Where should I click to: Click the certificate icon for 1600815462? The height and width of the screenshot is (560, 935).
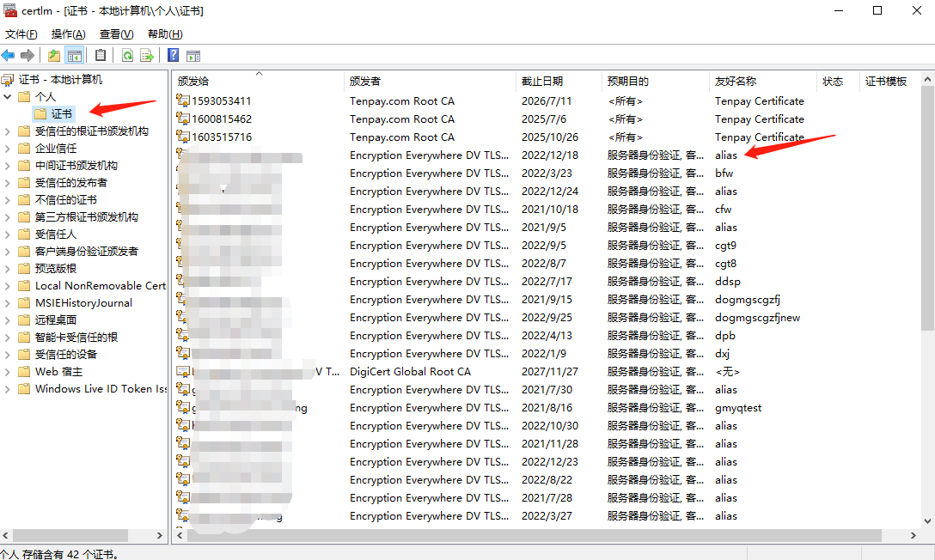click(183, 119)
